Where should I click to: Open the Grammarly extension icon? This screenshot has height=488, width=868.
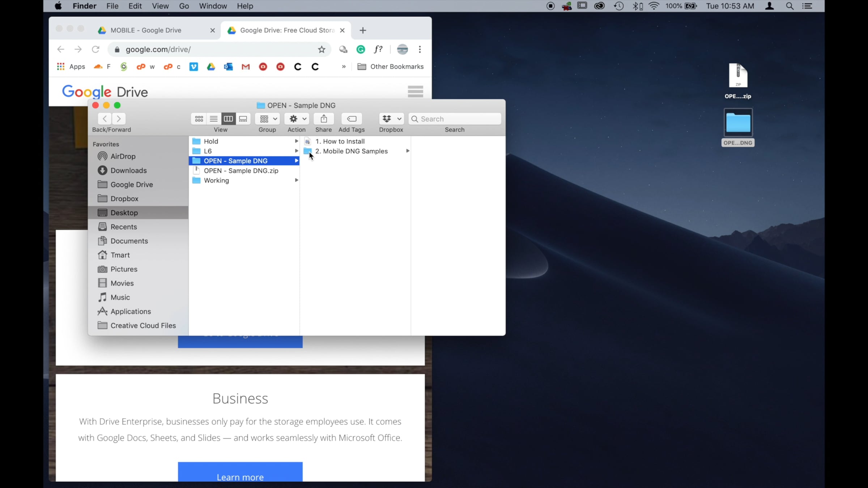tap(361, 50)
